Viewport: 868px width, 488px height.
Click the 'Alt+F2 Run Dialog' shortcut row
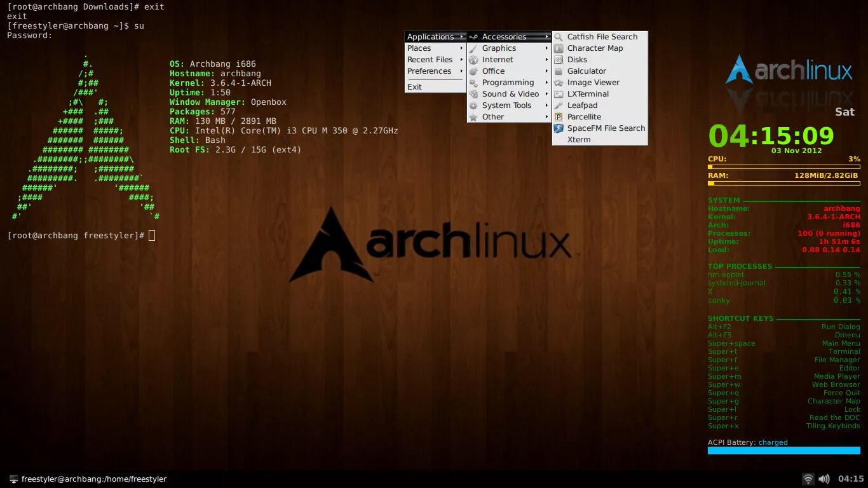coord(784,327)
